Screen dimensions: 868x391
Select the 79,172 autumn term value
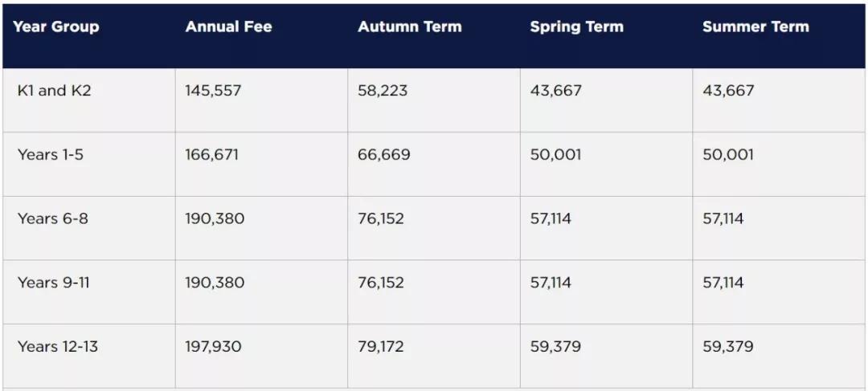(x=381, y=347)
